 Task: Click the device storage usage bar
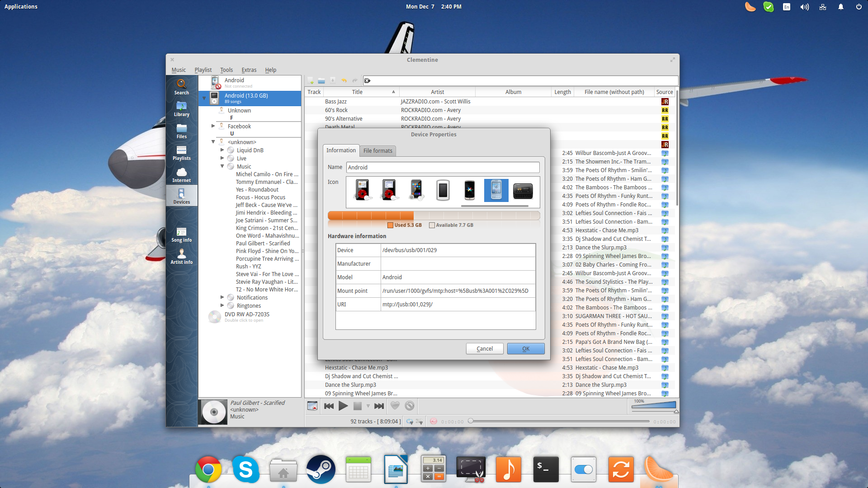click(x=434, y=216)
